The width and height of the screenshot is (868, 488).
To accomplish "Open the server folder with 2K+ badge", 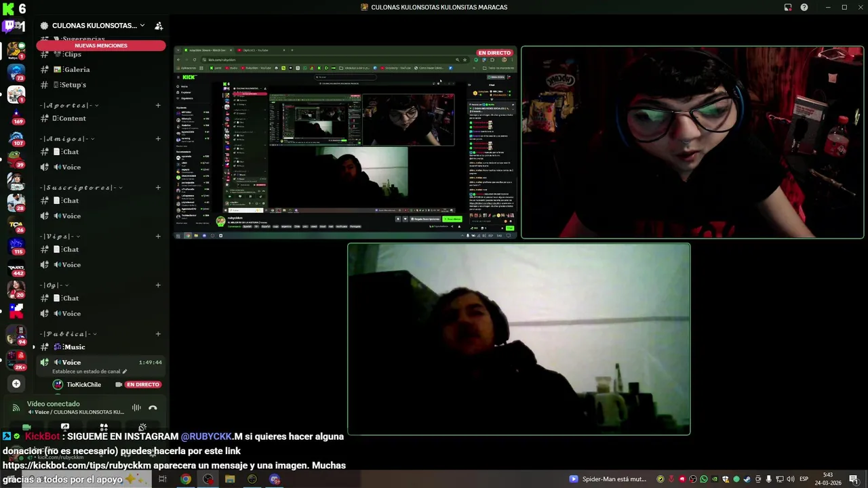I will click(16, 361).
